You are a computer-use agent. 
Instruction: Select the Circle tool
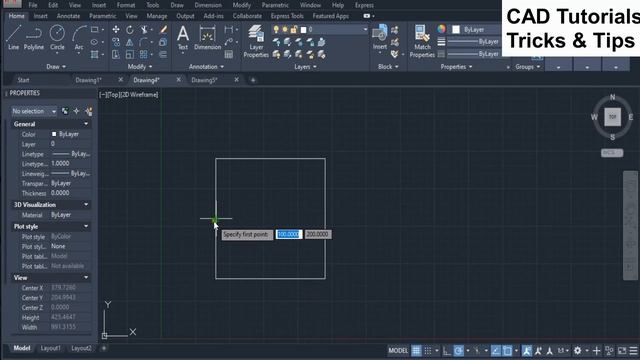tap(57, 38)
